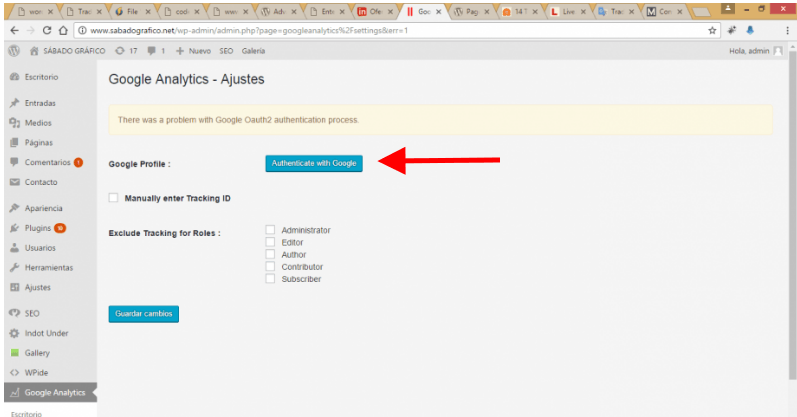
Task: Click the browser forward arrow
Action: point(30,31)
